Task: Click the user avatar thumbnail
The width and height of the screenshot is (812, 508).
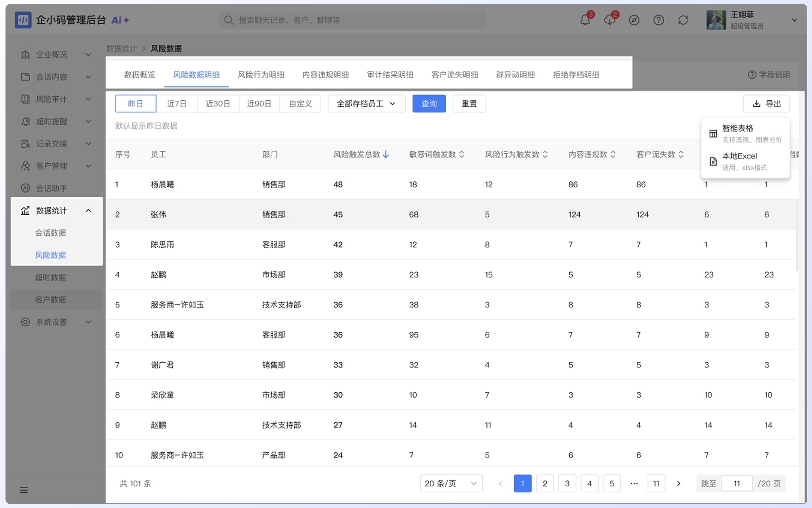Action: click(x=716, y=20)
